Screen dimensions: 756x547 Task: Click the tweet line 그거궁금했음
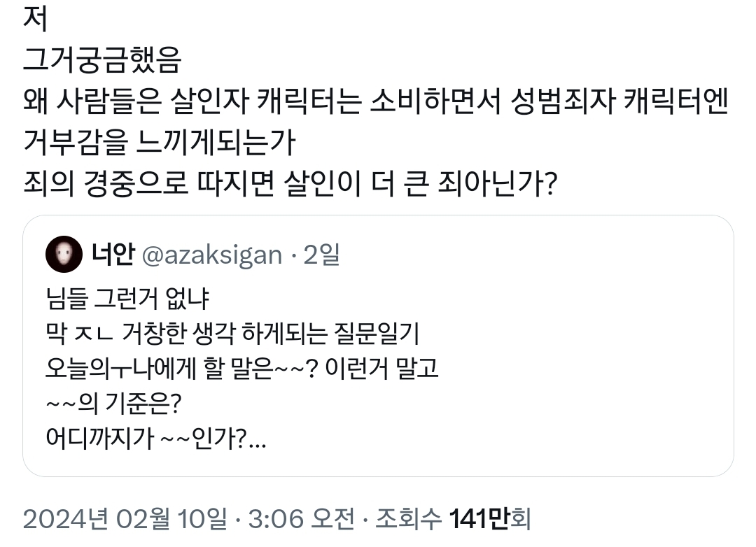102,62
